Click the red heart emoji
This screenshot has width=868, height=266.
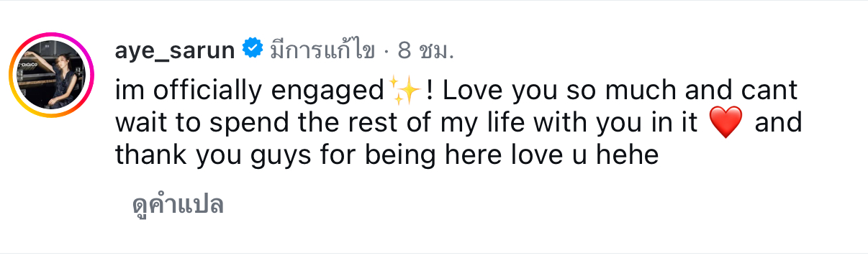coord(725,124)
